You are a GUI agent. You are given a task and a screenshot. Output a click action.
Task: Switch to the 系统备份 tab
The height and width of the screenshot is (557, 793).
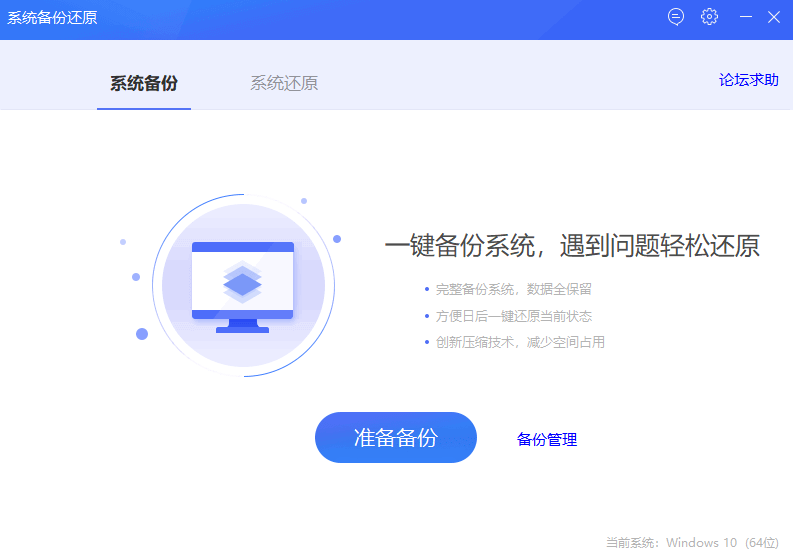[144, 83]
